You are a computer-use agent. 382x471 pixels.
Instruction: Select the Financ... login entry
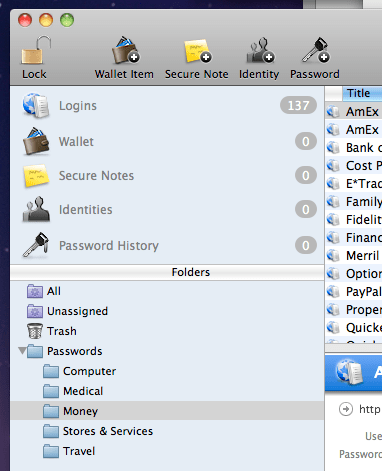click(354, 237)
